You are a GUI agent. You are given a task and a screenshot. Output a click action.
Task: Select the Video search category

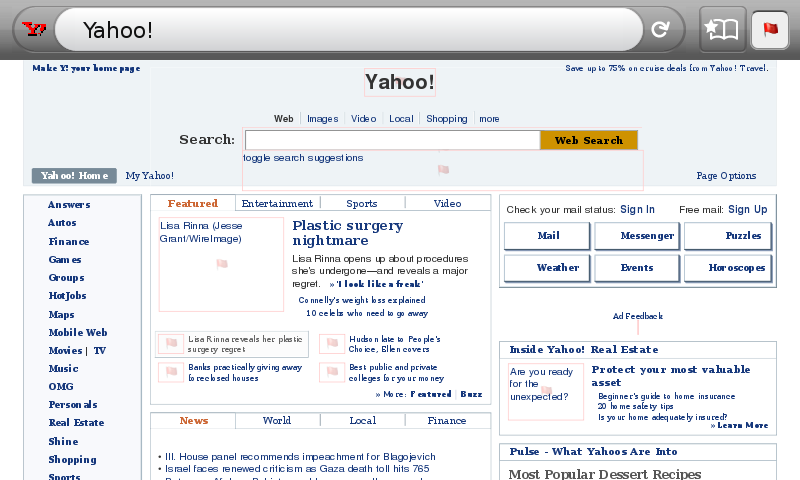(363, 119)
